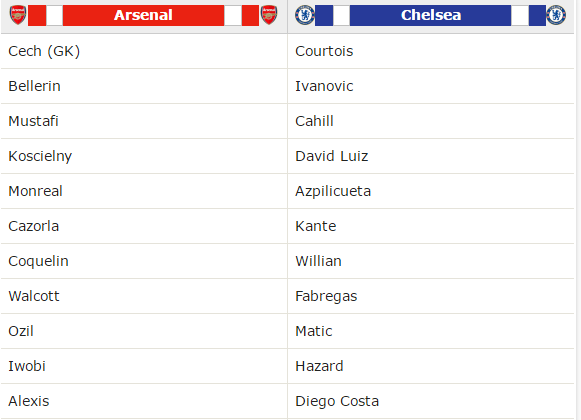Choose Azpilicueta from Chelsea lineup
The width and height of the screenshot is (581, 420).
[x=333, y=191]
